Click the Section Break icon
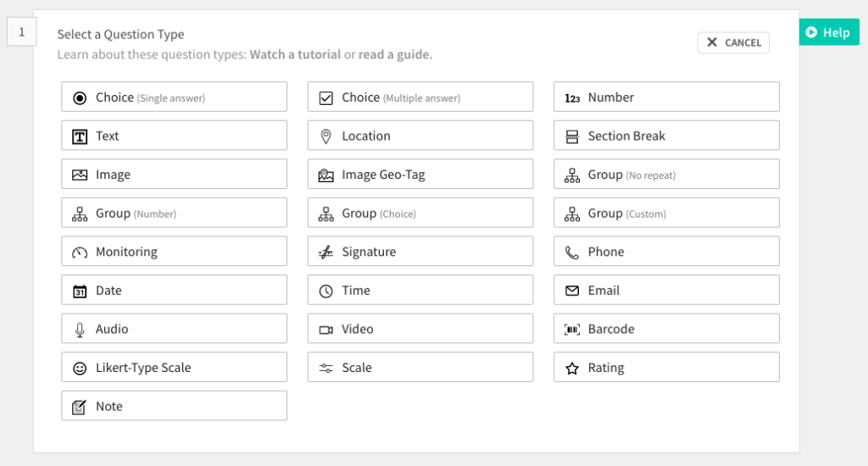The width and height of the screenshot is (868, 466). [572, 136]
